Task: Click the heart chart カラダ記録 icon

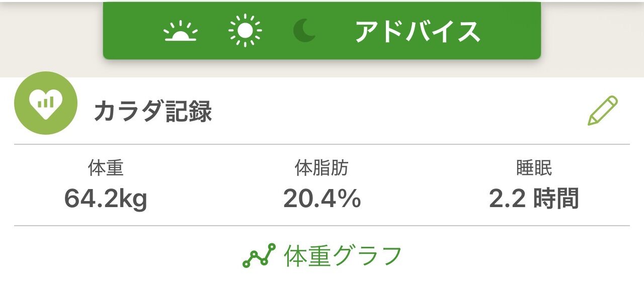Action: tap(46, 103)
